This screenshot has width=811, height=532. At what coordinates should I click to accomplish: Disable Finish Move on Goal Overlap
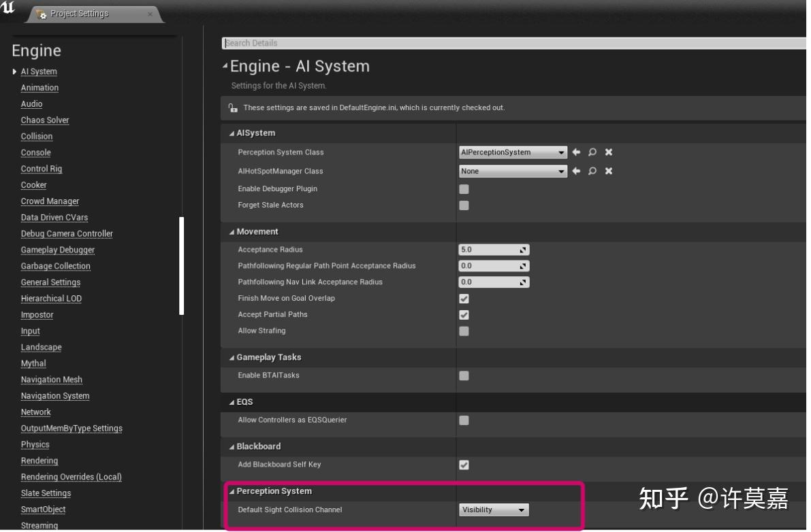(x=464, y=298)
